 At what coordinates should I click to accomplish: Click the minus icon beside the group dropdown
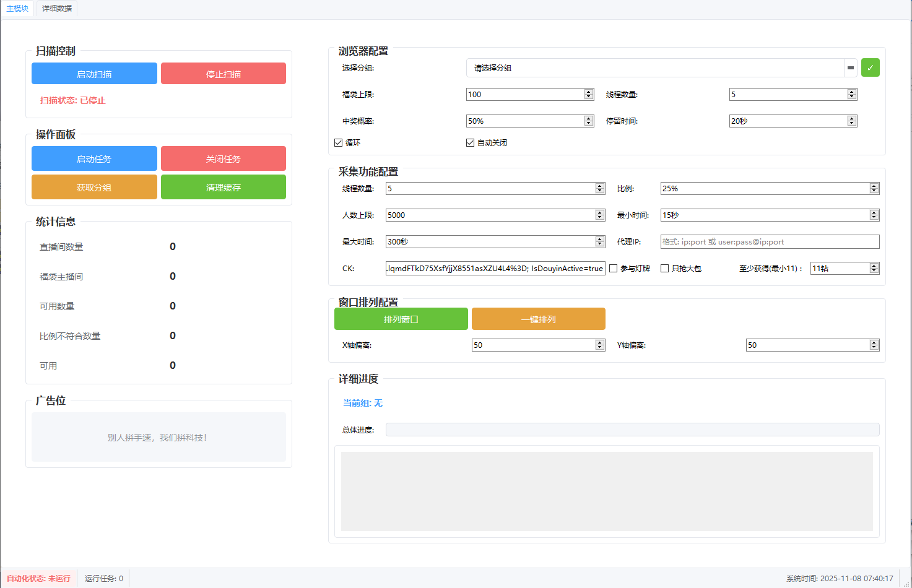tap(850, 67)
